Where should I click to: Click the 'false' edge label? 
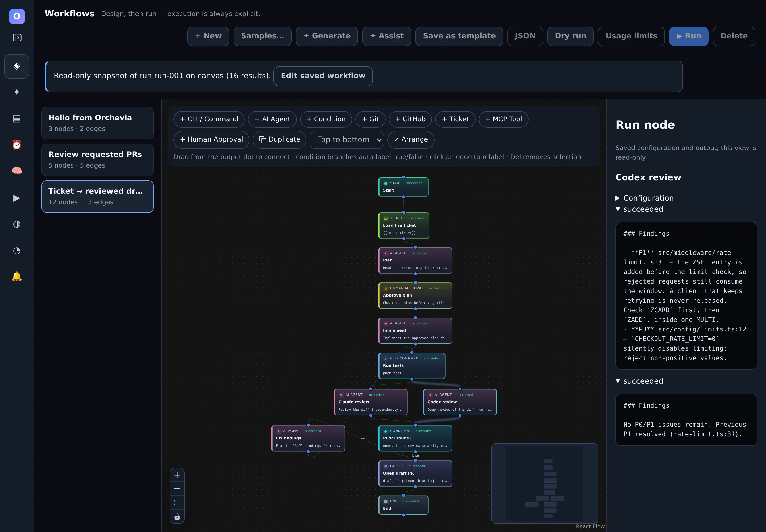415,456
